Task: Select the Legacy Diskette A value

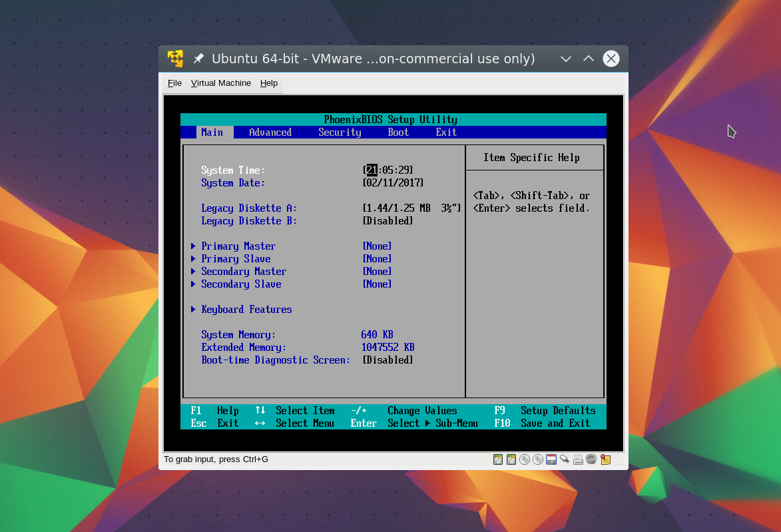Action: click(x=411, y=208)
